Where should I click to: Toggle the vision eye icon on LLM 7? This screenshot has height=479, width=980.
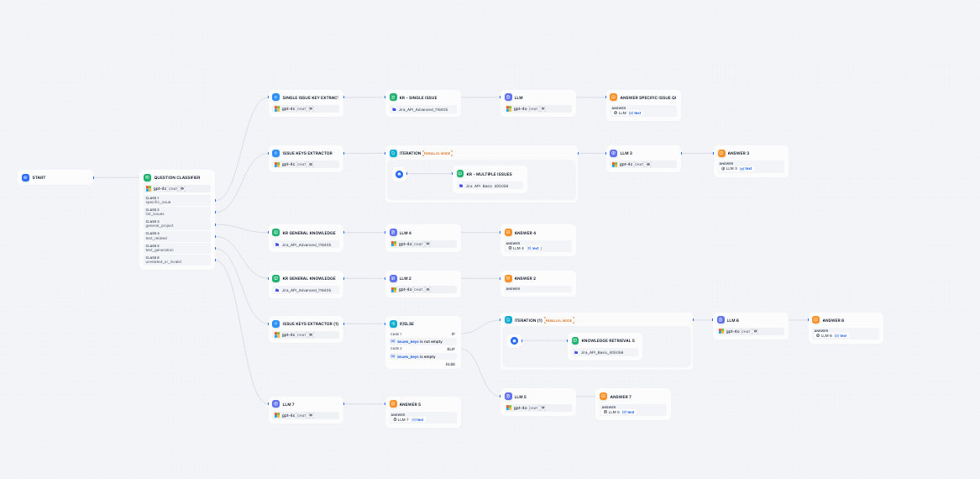point(310,415)
